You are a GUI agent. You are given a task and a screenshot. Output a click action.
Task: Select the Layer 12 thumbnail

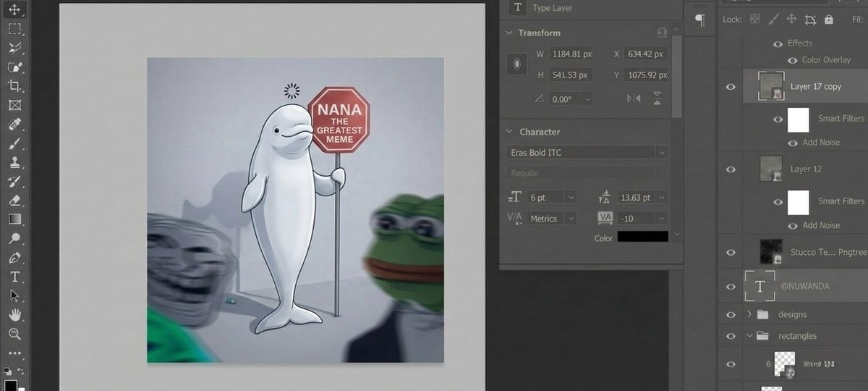[x=771, y=169]
